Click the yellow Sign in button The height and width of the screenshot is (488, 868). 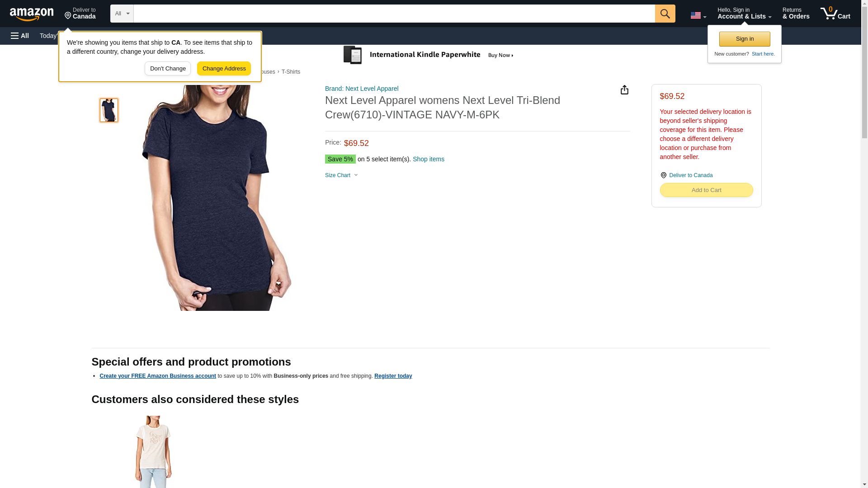745,39
